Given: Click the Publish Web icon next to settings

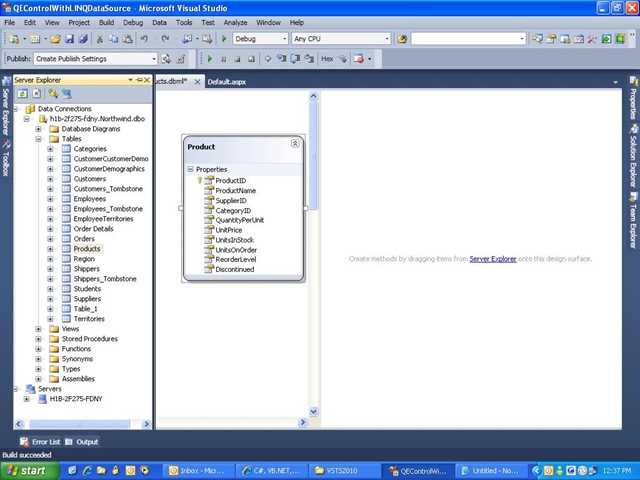Looking at the screenshot, I should 166,59.
